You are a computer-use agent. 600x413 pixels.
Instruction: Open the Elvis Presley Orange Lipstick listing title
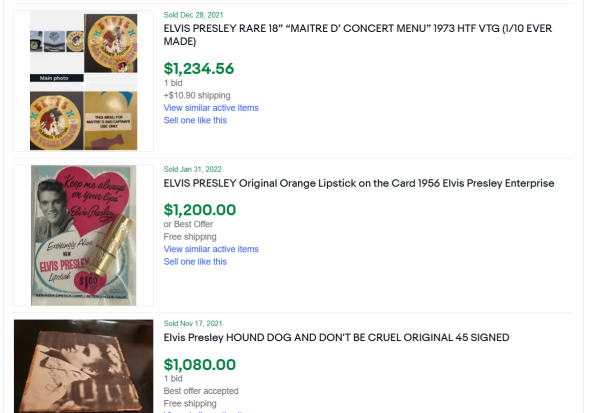(358, 184)
